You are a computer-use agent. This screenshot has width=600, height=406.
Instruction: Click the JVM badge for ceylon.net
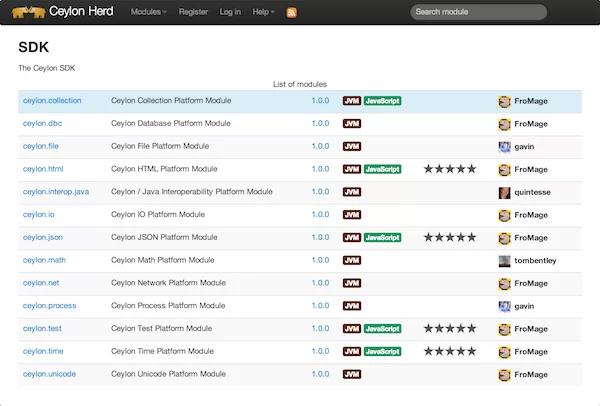(x=352, y=283)
